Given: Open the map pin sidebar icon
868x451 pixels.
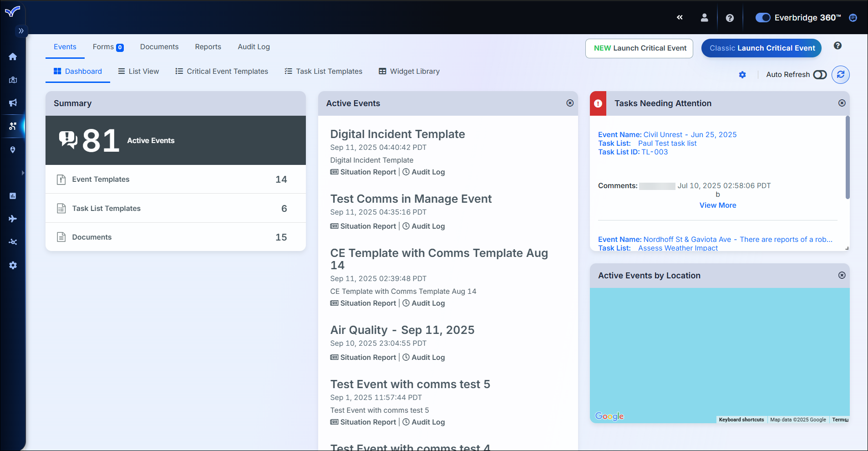Looking at the screenshot, I should 13,80.
